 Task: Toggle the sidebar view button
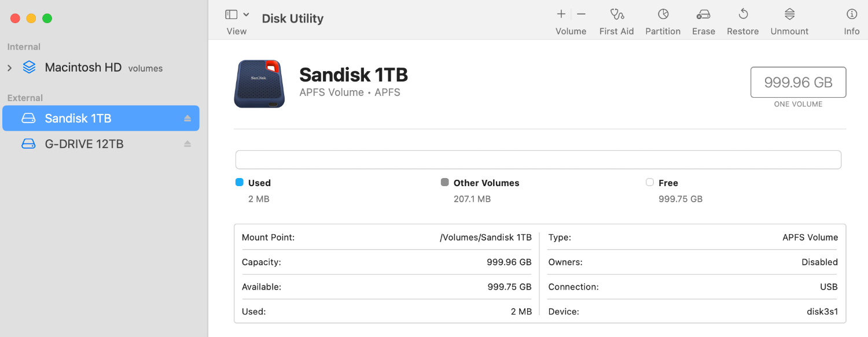(231, 14)
